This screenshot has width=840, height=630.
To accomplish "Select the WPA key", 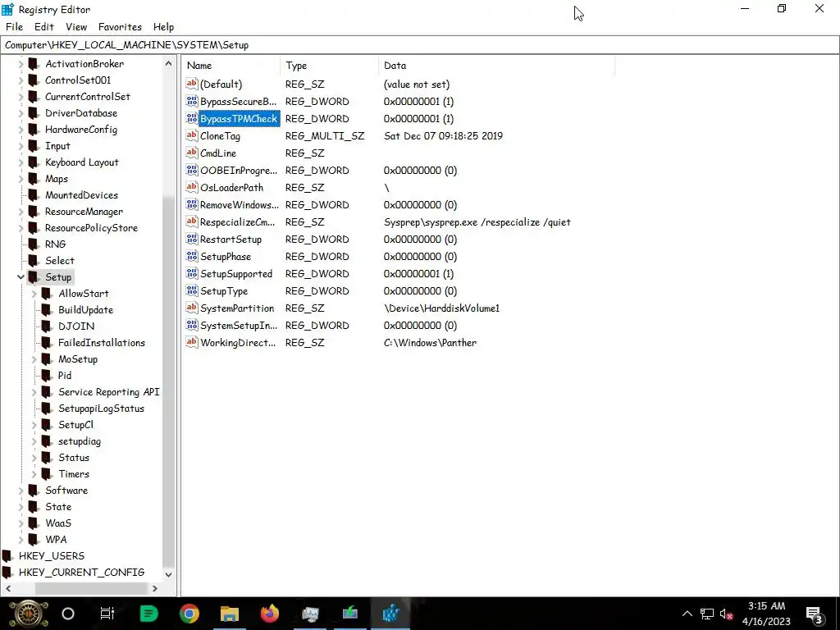I will point(56,540).
